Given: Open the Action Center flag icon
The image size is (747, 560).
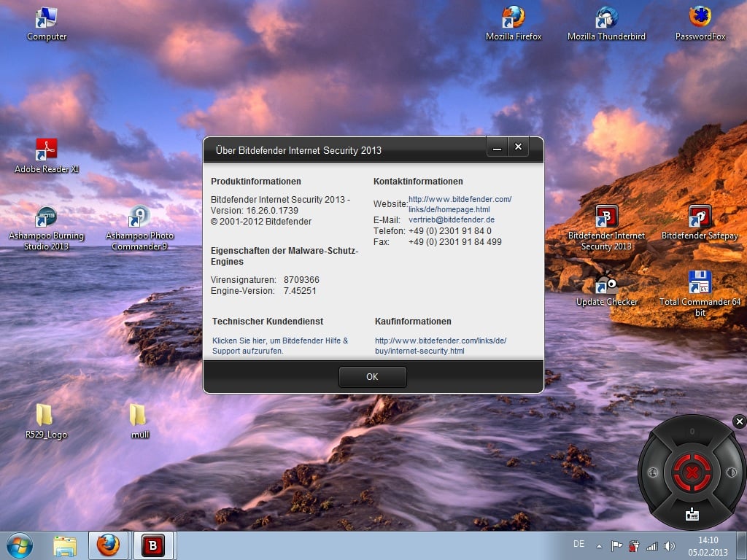Looking at the screenshot, I should (616, 546).
